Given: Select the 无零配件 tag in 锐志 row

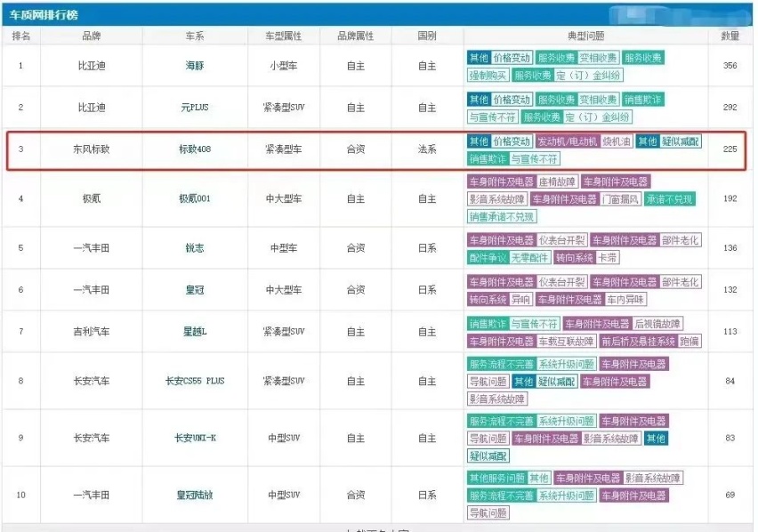Looking at the screenshot, I should pos(530,257).
